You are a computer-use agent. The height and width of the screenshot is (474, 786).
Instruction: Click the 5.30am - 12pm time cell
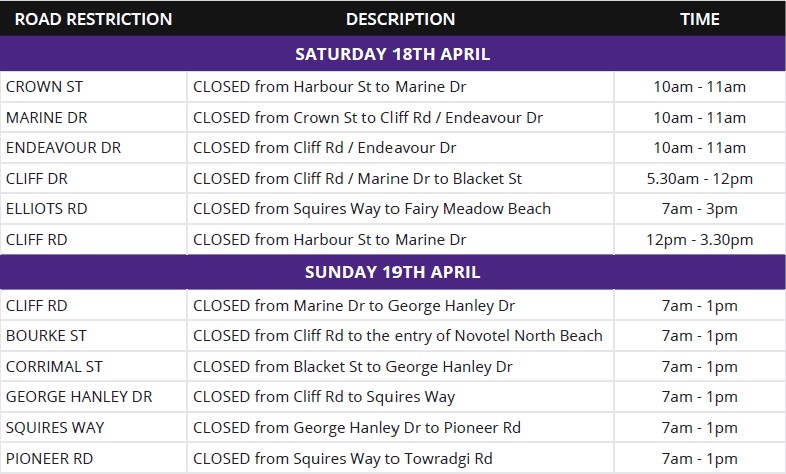coord(699,179)
